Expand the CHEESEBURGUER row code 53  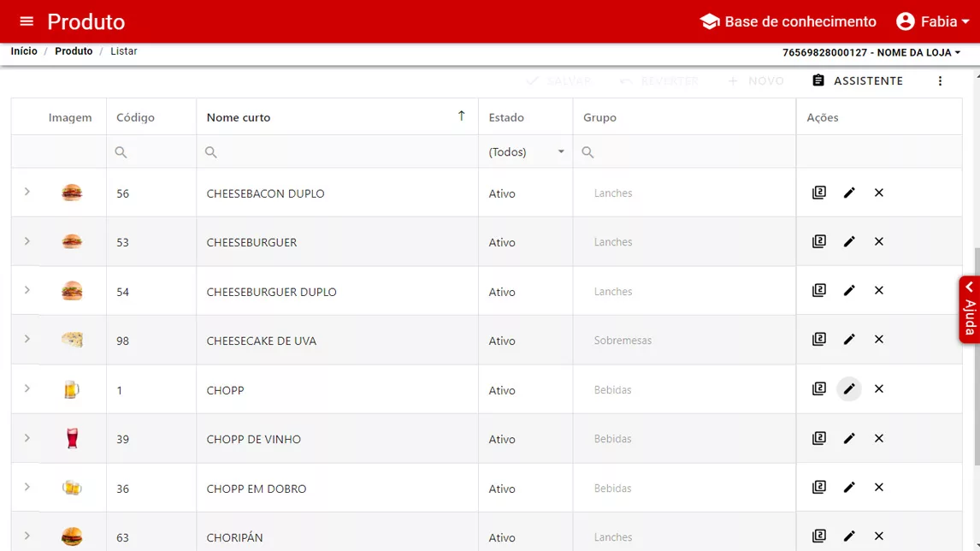tap(27, 240)
